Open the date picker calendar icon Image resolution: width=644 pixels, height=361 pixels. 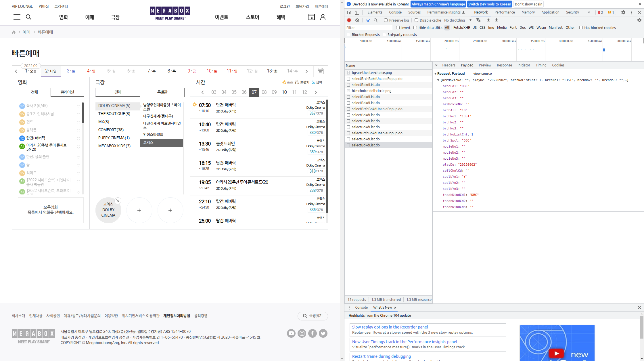pyautogui.click(x=320, y=71)
